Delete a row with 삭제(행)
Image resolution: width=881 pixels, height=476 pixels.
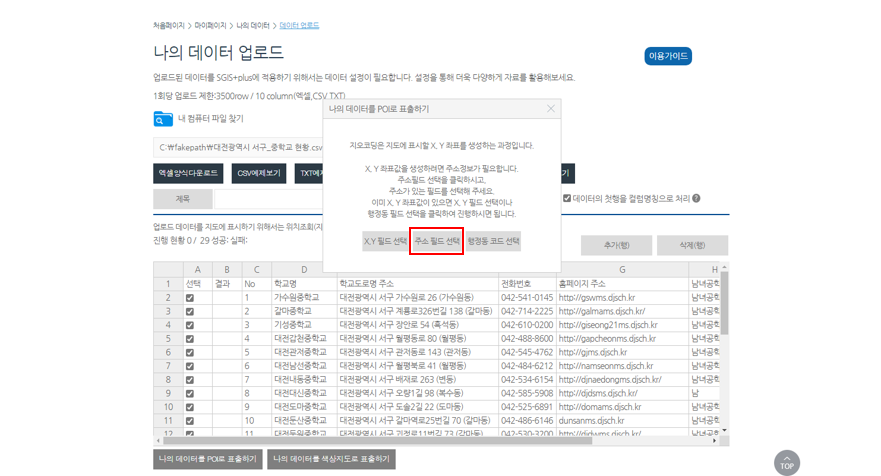tap(692, 245)
